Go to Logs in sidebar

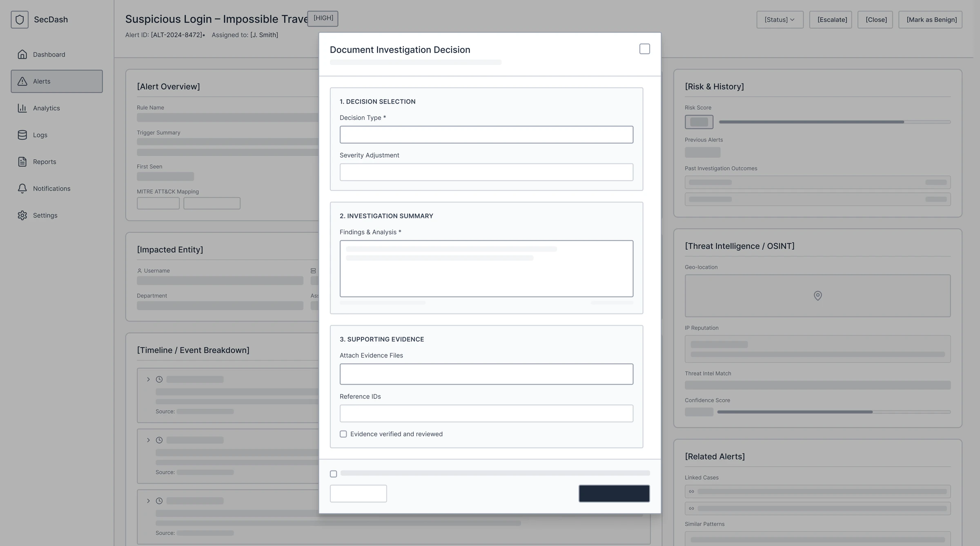point(57,135)
